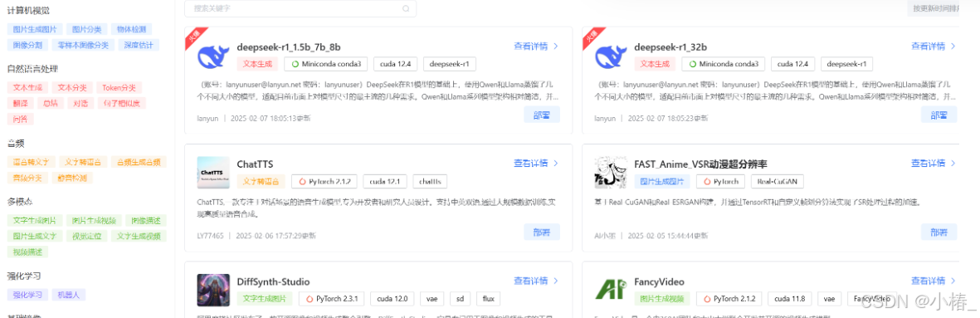Click the cuda 12.0 tag
980x318 pixels.
392,299
